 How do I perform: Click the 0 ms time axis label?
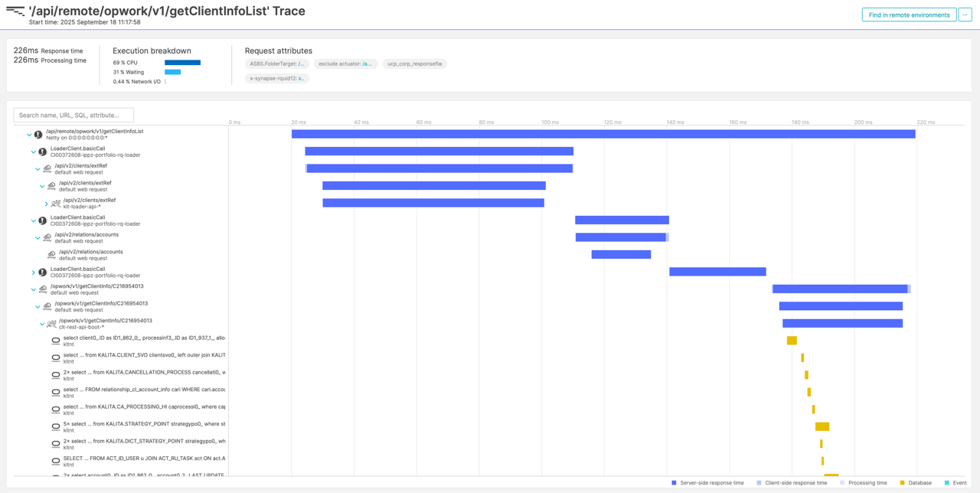[234, 122]
